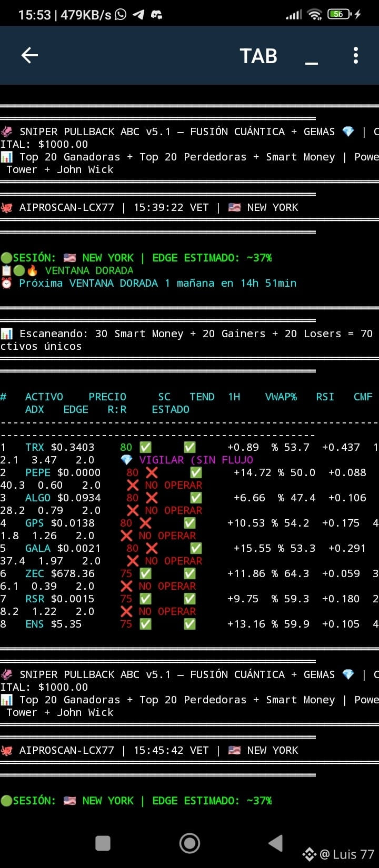Tap the VIGILAR (SIN FLUJO status text
The width and height of the screenshot is (379, 868).
[196, 460]
